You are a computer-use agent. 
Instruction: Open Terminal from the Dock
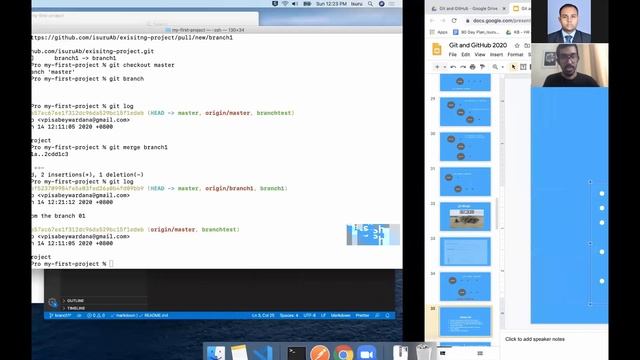[296, 353]
